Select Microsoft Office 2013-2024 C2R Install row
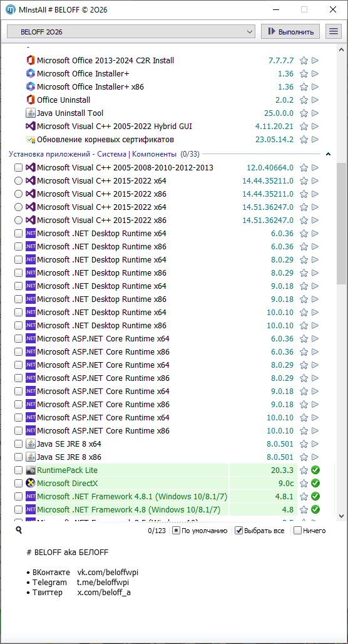The image size is (348, 644). coord(106,61)
